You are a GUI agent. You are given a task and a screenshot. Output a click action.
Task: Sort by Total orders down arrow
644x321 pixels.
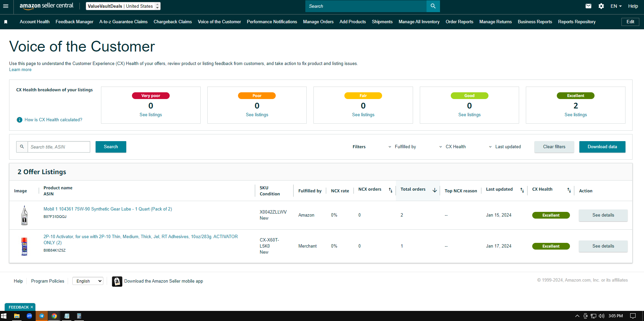[435, 190]
